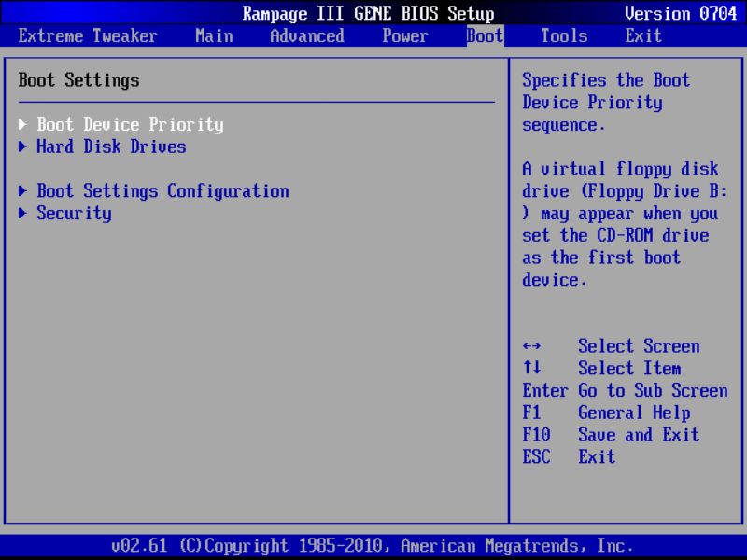
Task: Open the Extreme Tweaker tab
Action: (x=88, y=36)
